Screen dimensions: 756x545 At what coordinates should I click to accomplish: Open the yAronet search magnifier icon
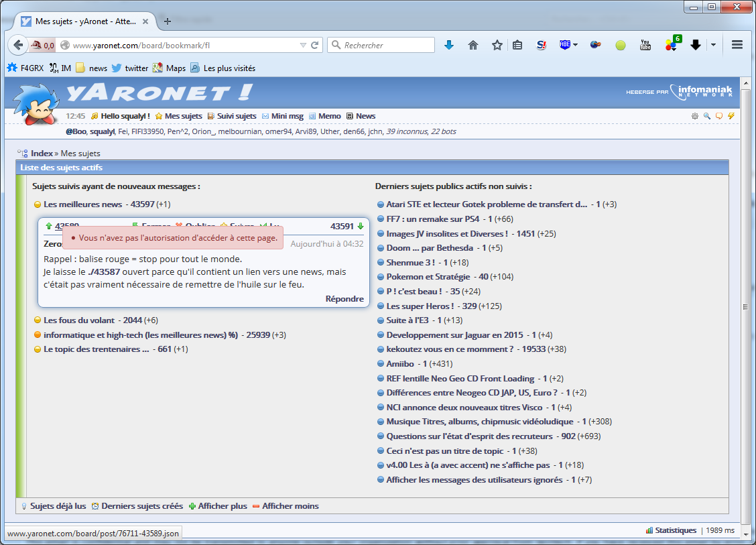point(706,116)
